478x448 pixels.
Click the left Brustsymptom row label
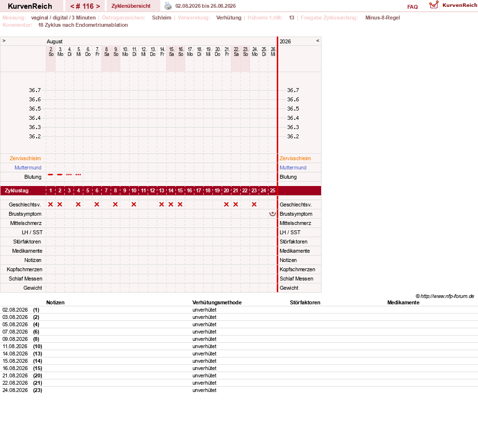(25, 214)
